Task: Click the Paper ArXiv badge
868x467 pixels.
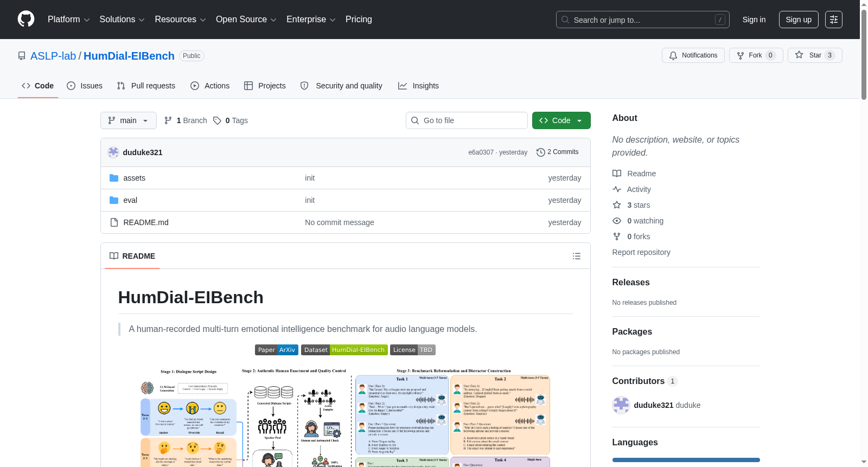Action: (277, 350)
